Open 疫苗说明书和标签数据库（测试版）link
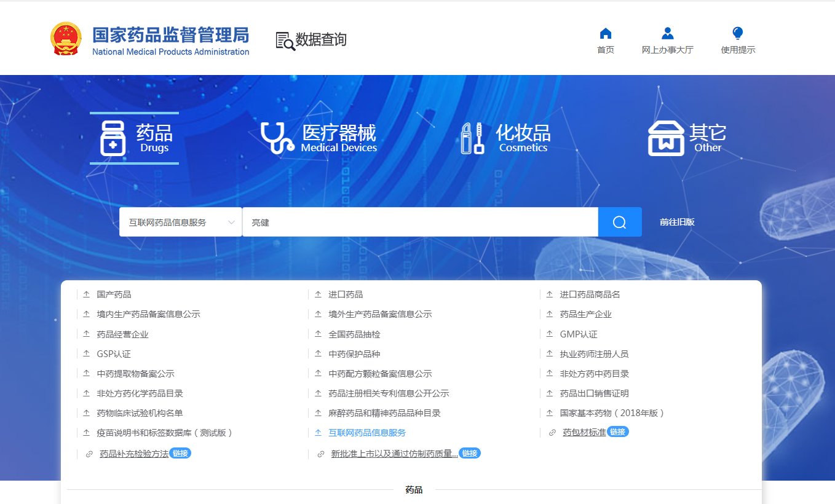 165,433
